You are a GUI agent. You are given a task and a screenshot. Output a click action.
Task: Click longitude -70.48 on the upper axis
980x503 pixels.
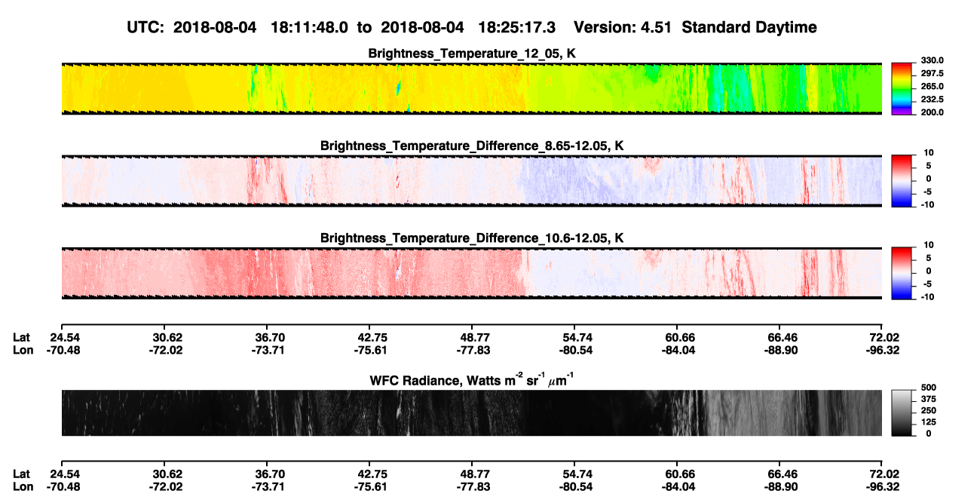[63, 350]
